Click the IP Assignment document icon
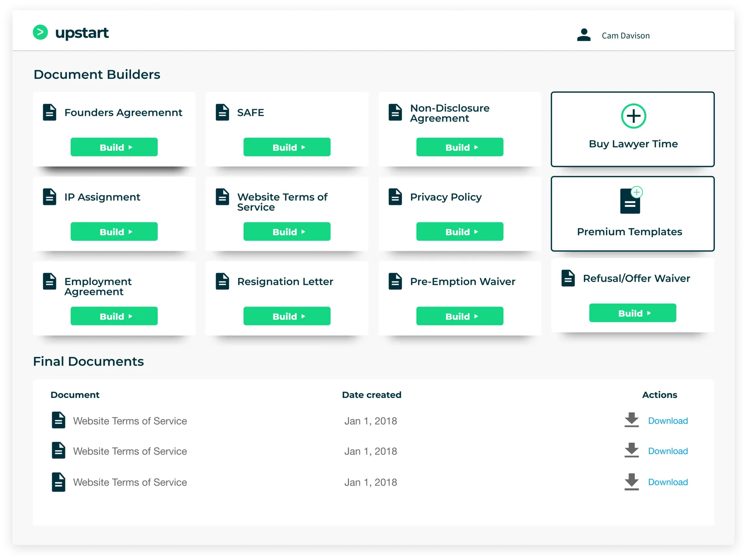Screen dimensions: 747x560 [x=49, y=197]
